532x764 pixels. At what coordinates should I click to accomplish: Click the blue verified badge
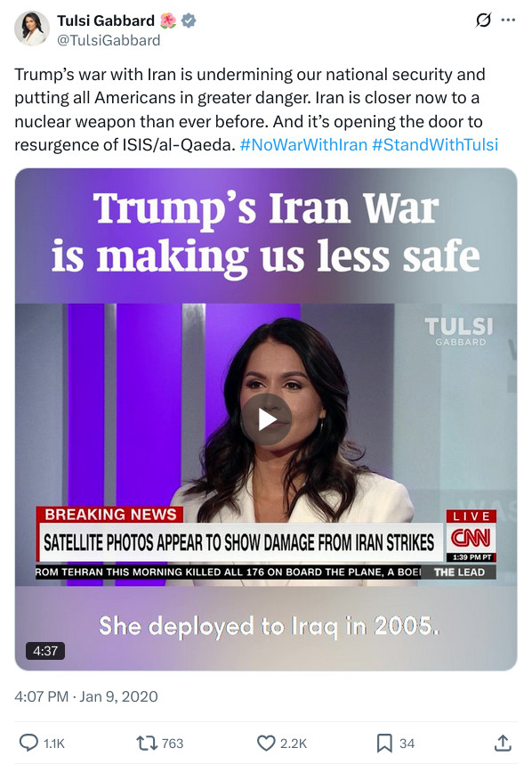tap(189, 20)
